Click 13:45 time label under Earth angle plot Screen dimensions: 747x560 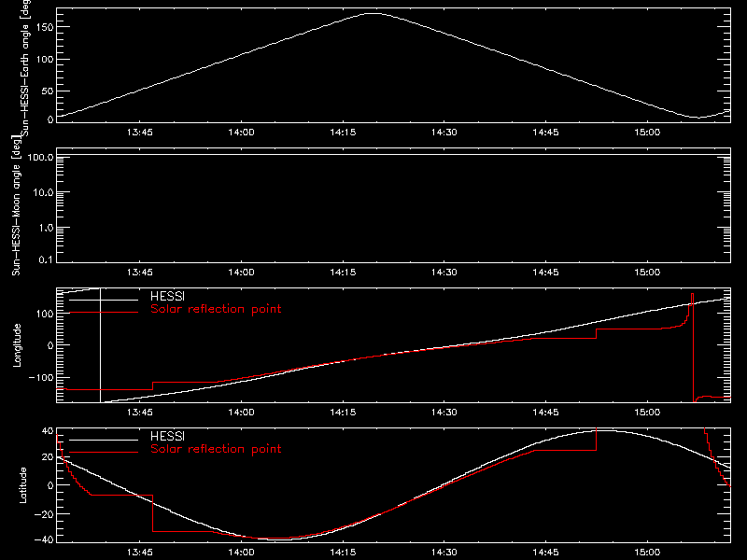pyautogui.click(x=140, y=133)
